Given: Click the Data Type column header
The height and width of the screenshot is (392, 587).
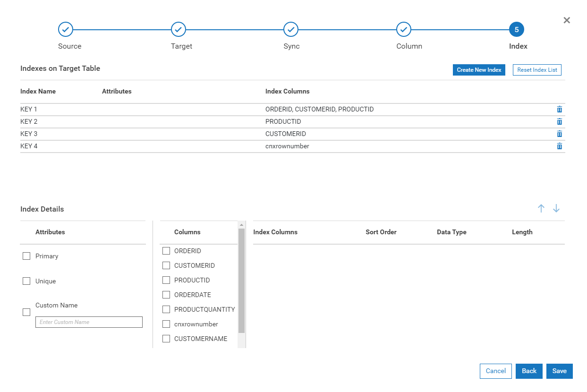Looking at the screenshot, I should [x=451, y=232].
